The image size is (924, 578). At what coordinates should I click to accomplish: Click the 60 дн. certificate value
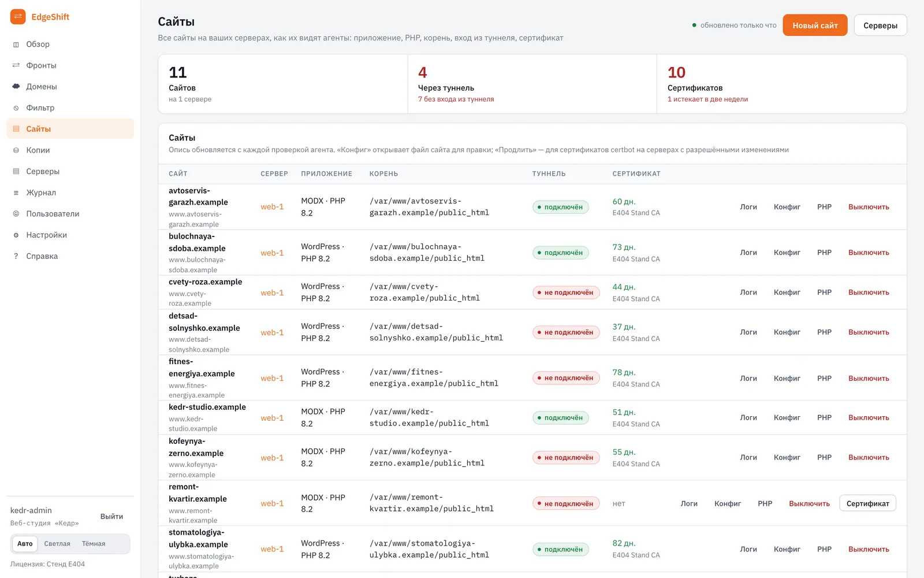coord(624,202)
